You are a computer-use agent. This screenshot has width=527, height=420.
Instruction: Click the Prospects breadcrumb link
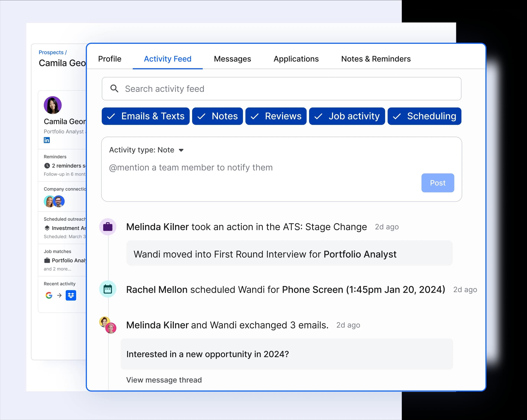[51, 52]
